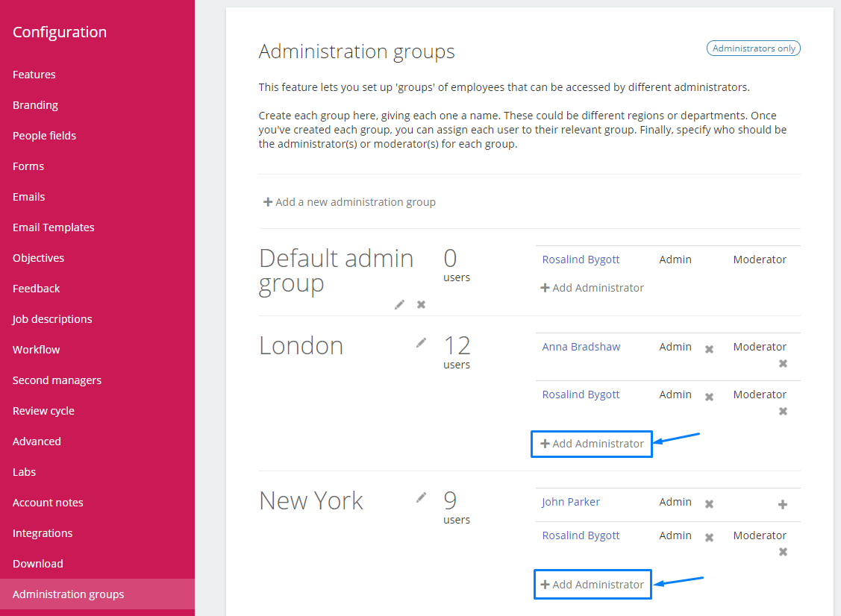Open People fields in the sidebar
This screenshot has height=616, width=841.
click(x=45, y=136)
